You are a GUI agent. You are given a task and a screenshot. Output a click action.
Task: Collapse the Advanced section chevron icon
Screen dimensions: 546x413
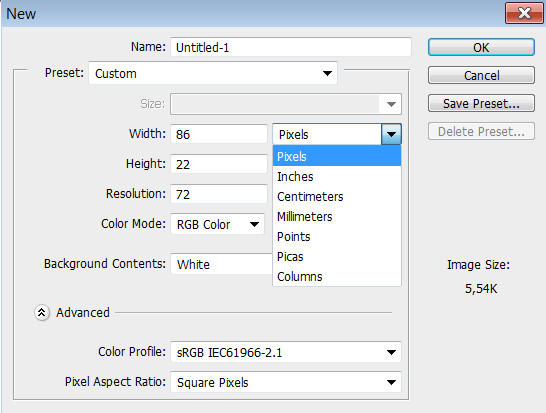(41, 313)
